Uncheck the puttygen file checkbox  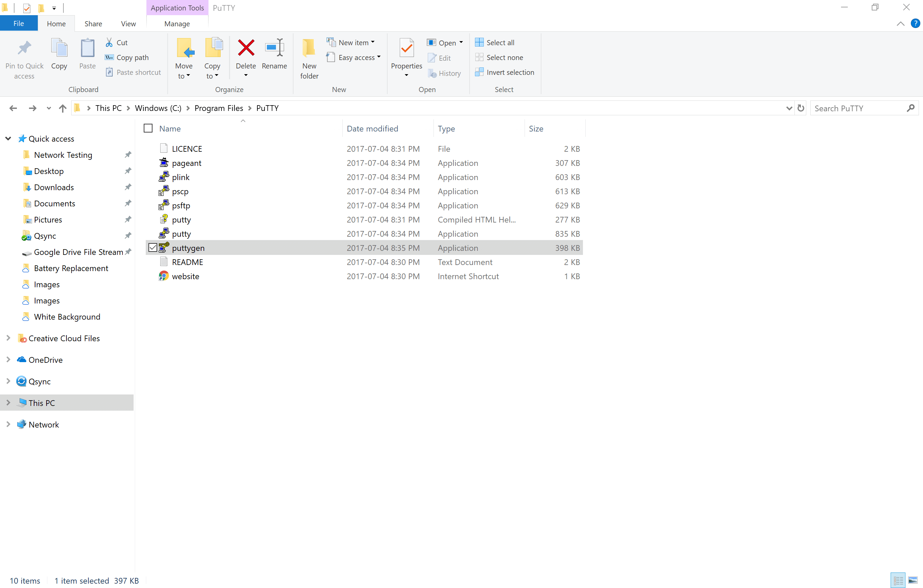click(152, 248)
